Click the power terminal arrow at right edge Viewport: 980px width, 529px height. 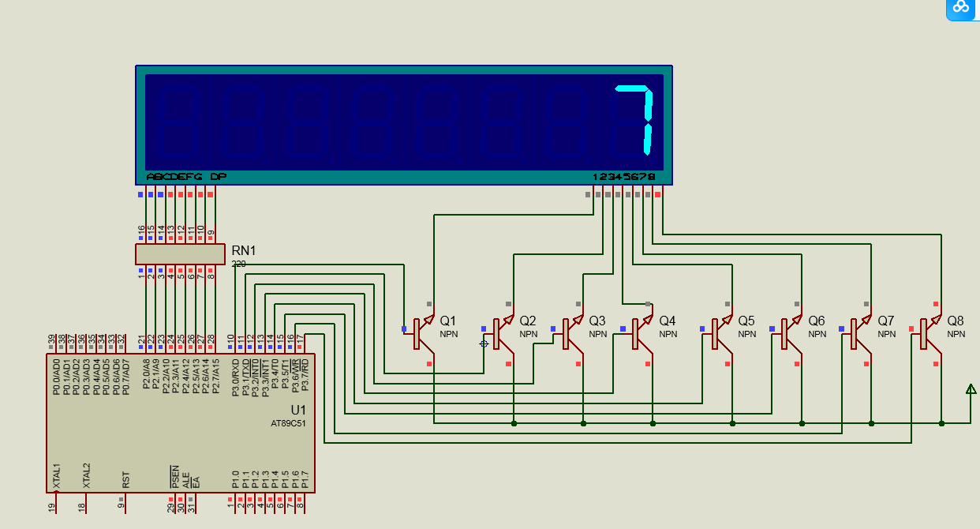[x=971, y=389]
